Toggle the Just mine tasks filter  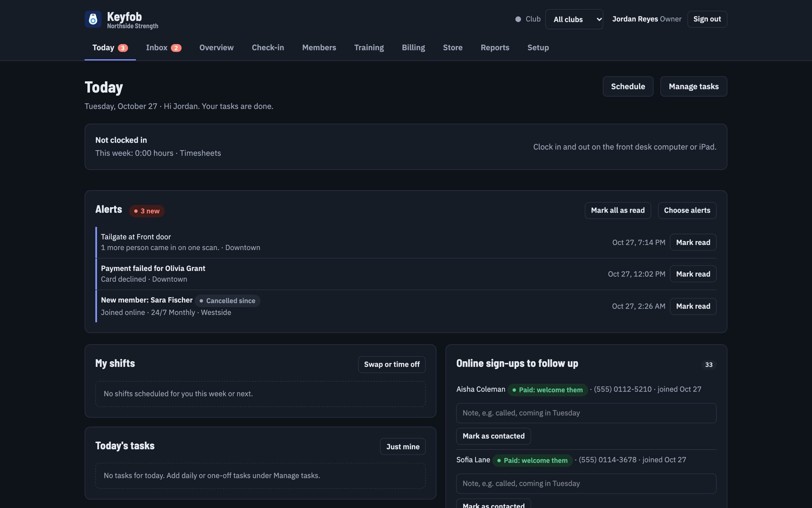[x=403, y=446]
